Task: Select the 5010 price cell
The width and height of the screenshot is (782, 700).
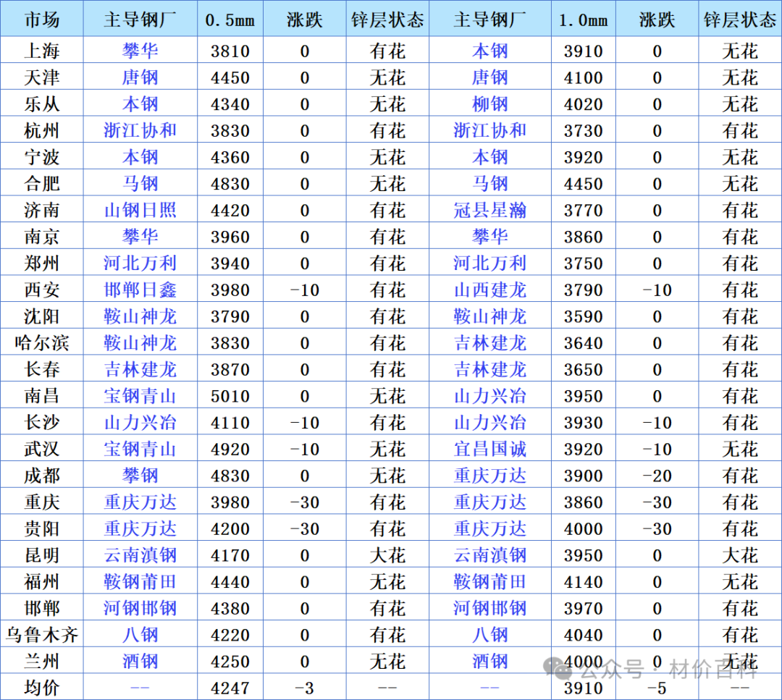Action: [230, 397]
